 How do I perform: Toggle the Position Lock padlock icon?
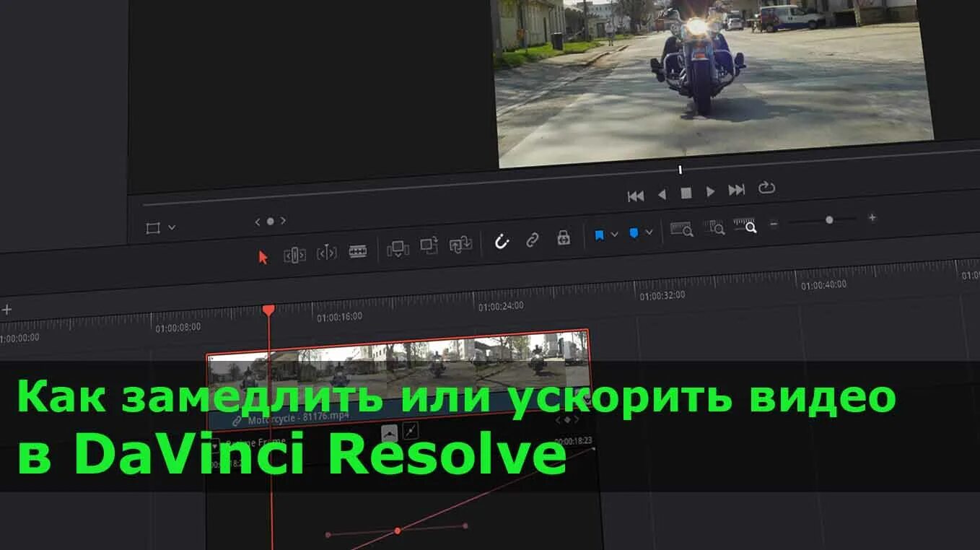[564, 237]
